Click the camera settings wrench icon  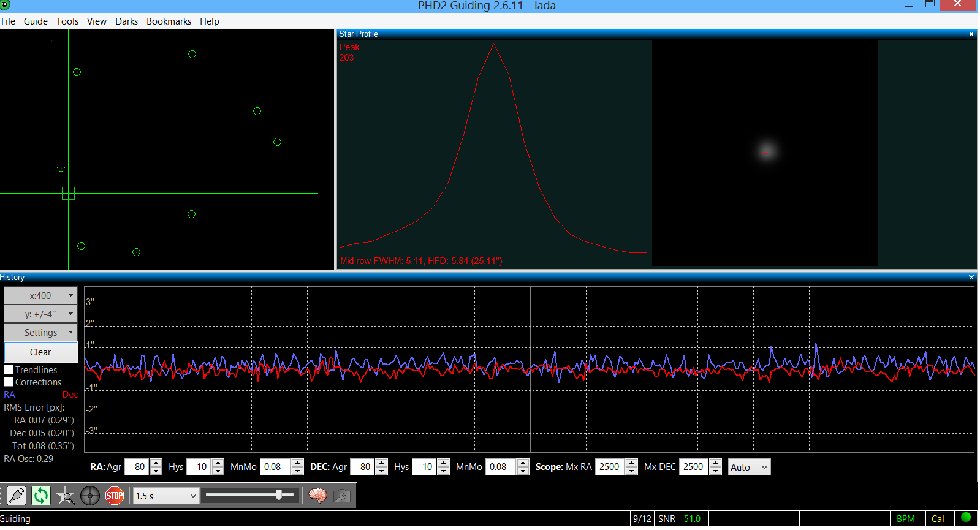[342, 495]
